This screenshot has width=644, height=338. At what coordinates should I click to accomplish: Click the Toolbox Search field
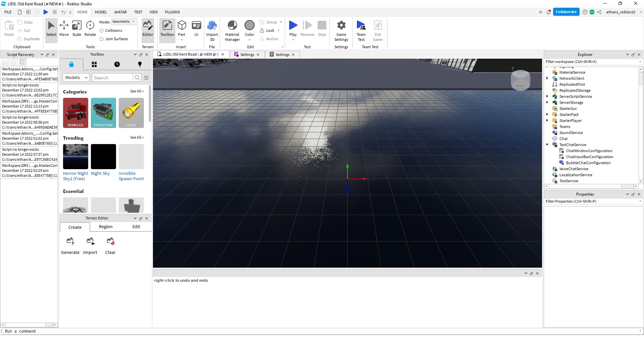(x=112, y=78)
